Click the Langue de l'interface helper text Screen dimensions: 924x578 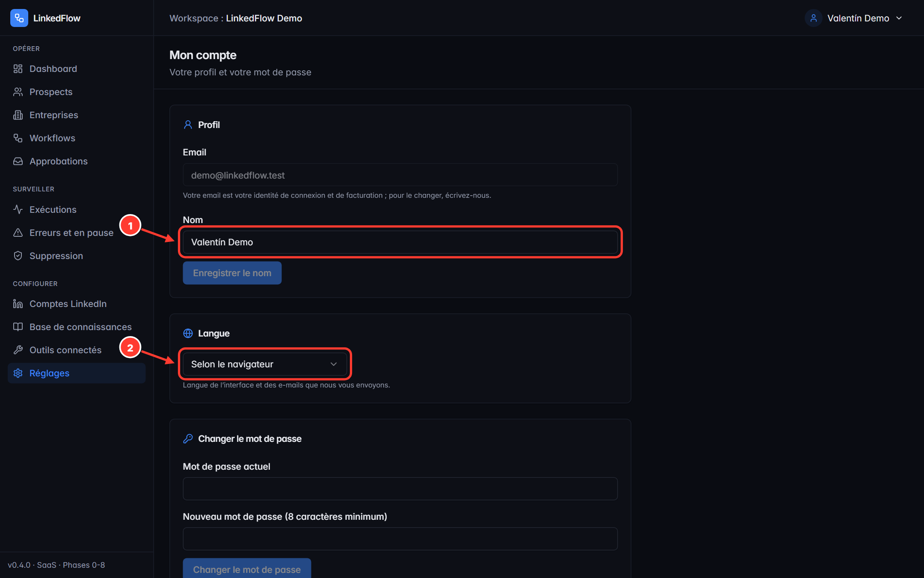click(x=286, y=385)
